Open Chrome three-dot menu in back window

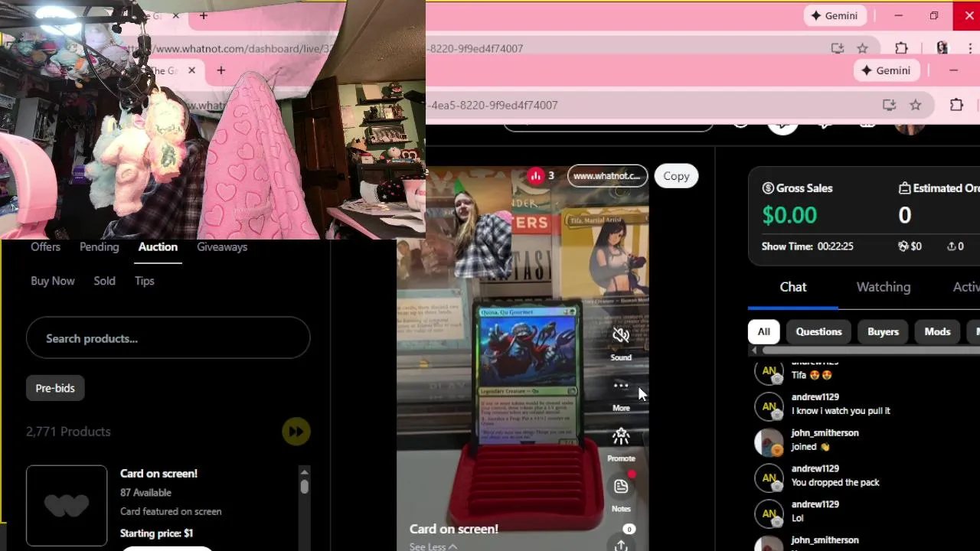[969, 48]
